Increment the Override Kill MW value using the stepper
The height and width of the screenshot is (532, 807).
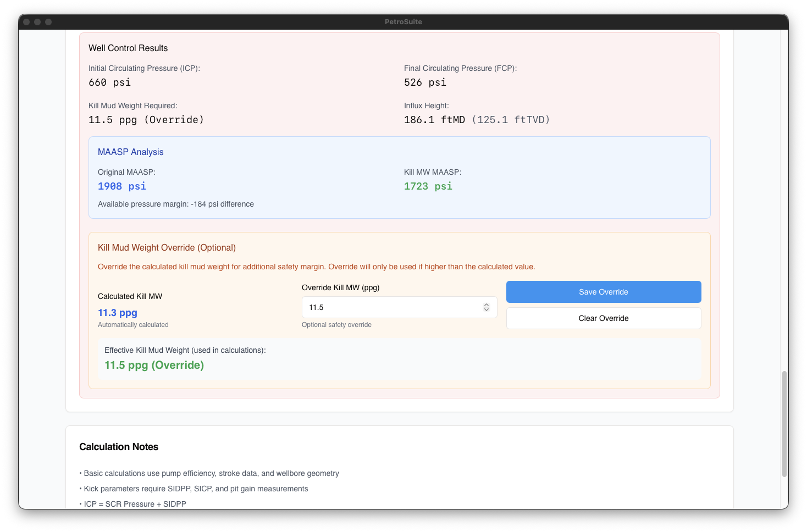[x=486, y=304]
